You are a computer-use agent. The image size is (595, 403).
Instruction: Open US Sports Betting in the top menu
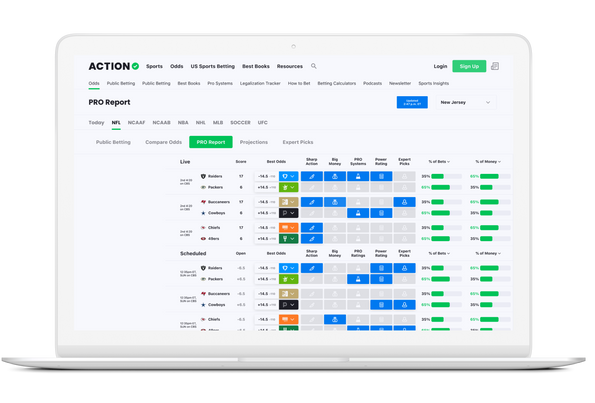click(212, 66)
